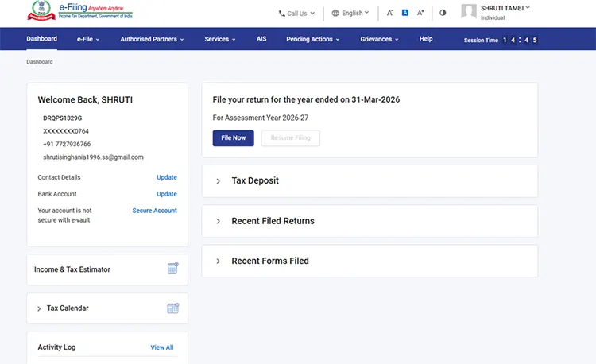
Task: Click the globe icon beside English
Action: tap(335, 13)
